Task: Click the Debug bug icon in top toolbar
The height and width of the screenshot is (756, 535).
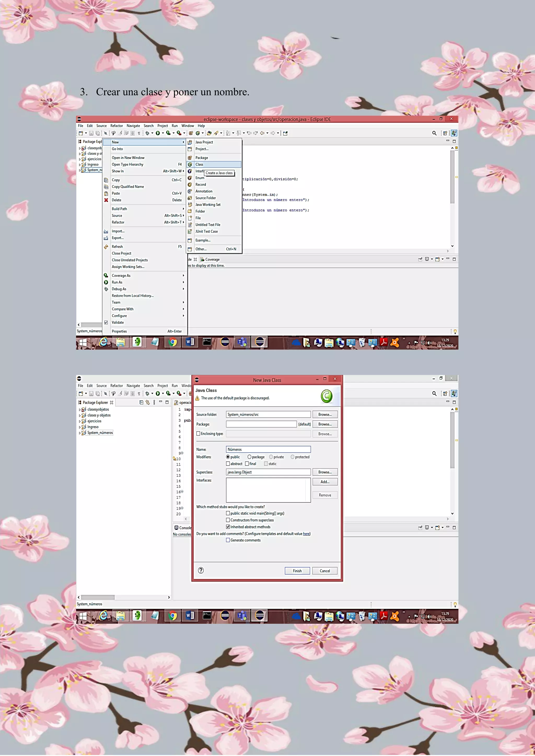Action: (147, 133)
